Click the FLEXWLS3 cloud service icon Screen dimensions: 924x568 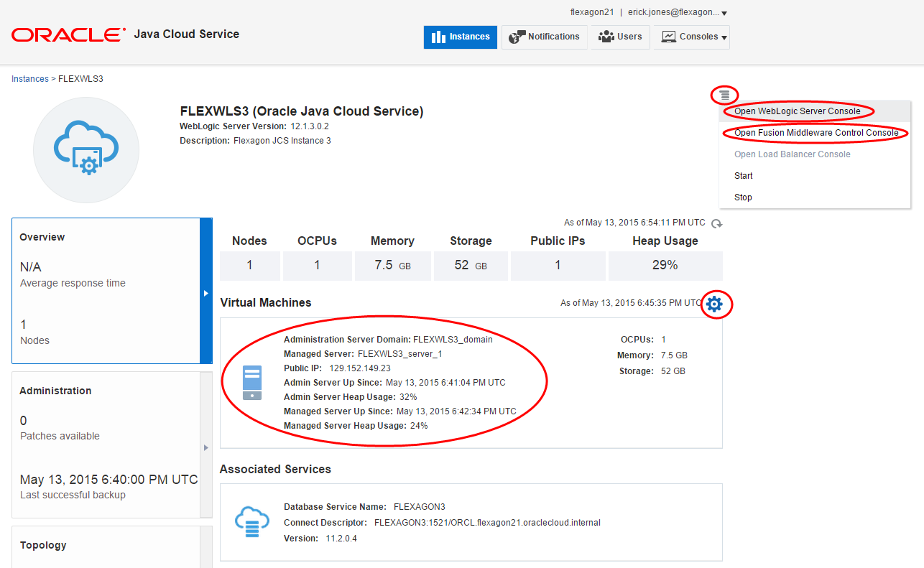pos(86,150)
